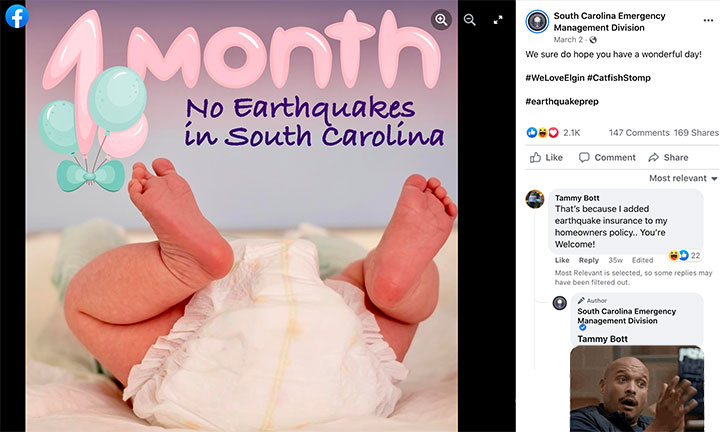This screenshot has height=432, width=720.
Task: Enter fullscreen photo view
Action: coord(497,19)
